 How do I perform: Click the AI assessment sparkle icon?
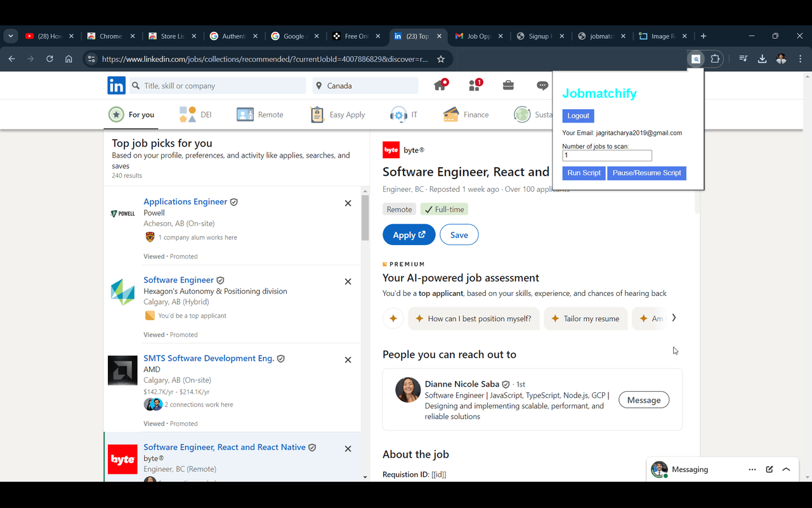click(393, 319)
